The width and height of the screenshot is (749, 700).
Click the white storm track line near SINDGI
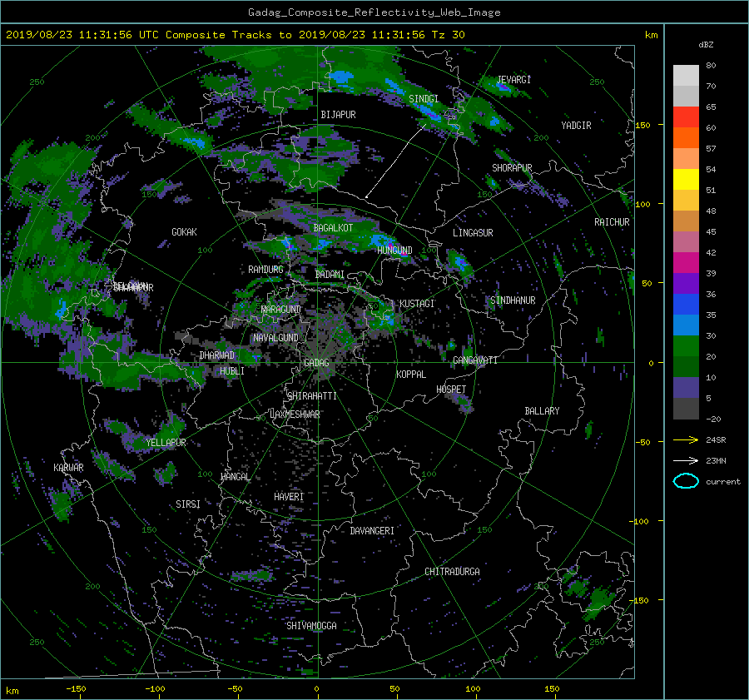396,161
